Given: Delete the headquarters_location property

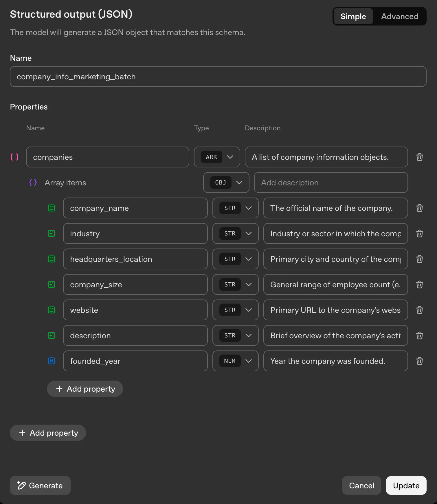Looking at the screenshot, I should click(x=419, y=259).
